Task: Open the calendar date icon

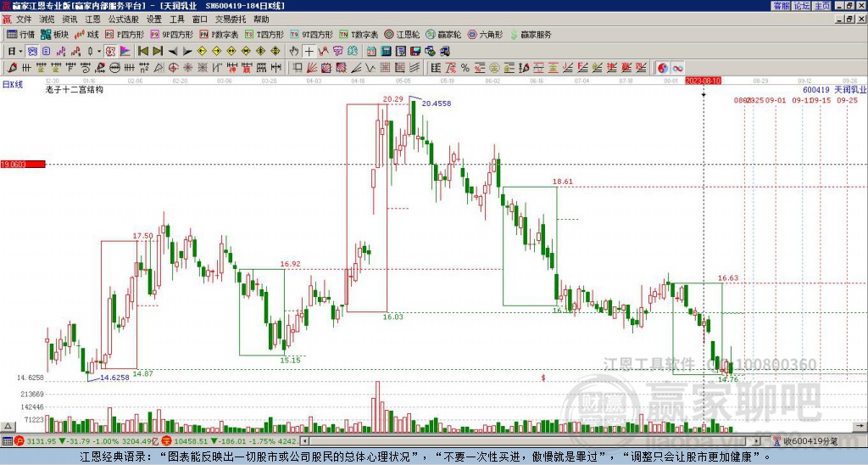Action: coord(371,52)
